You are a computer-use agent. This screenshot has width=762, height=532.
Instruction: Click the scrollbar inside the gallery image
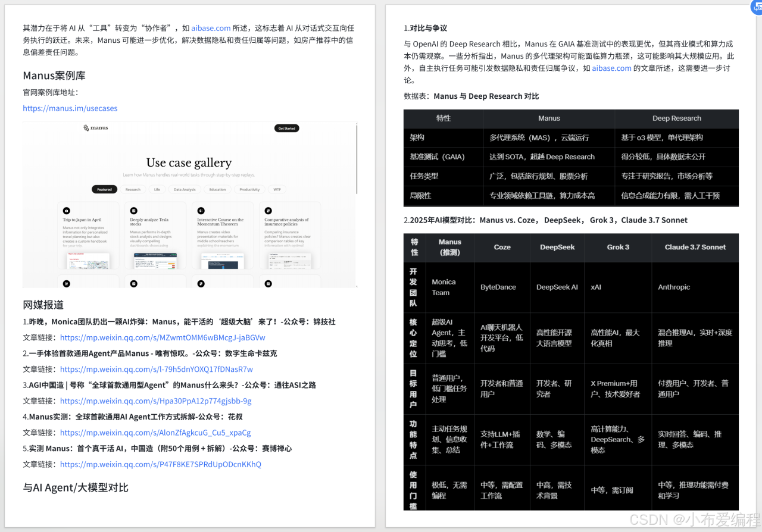[x=356, y=158]
